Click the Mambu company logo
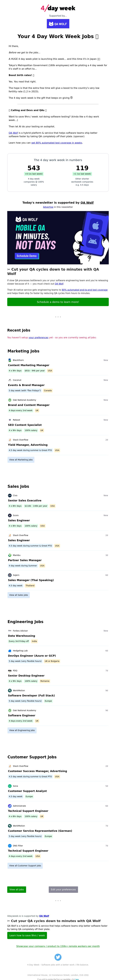Image resolution: width=116 pixels, height=980 pixels. point(10,555)
